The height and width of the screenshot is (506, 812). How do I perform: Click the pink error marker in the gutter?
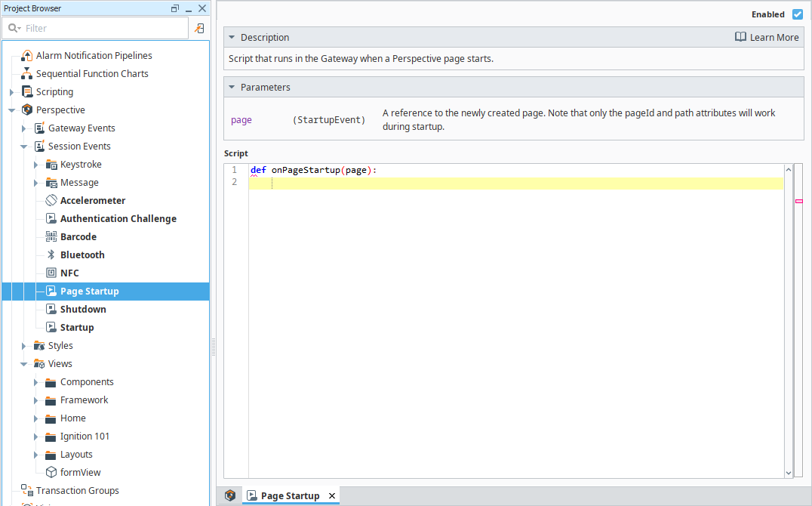tap(798, 201)
